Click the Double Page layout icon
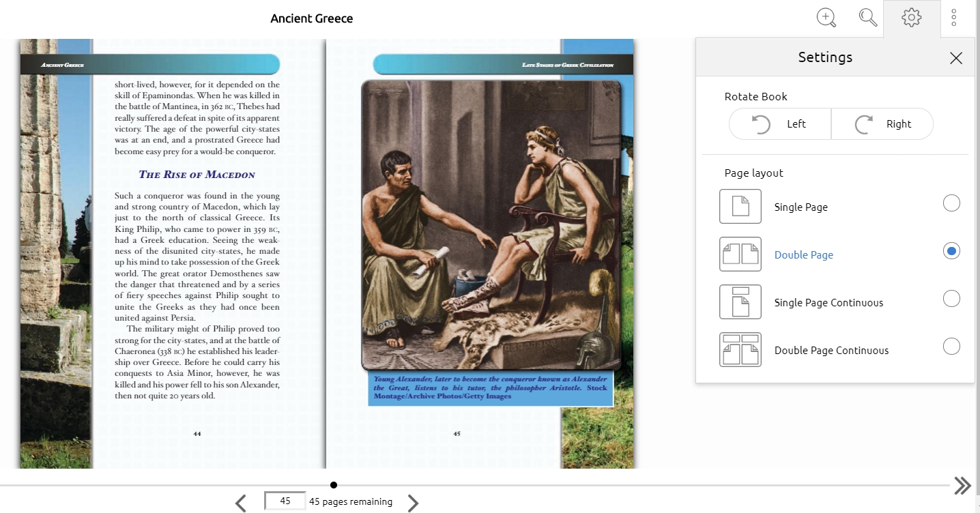980x513 pixels. (x=740, y=254)
